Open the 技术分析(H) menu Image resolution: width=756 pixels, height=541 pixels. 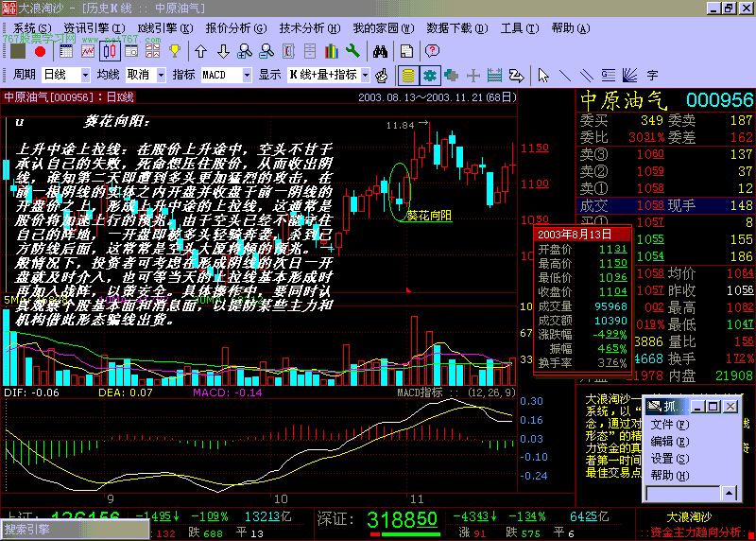pyautogui.click(x=310, y=28)
